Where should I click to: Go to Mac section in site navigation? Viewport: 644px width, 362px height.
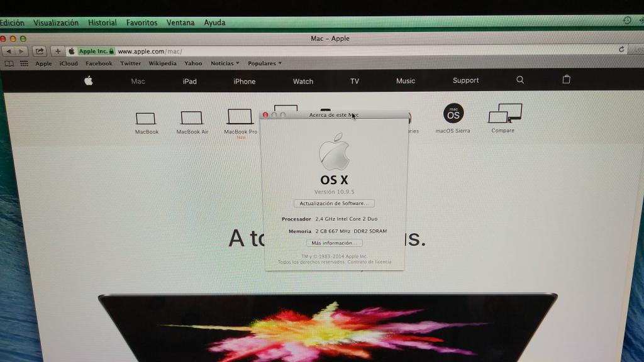click(138, 81)
